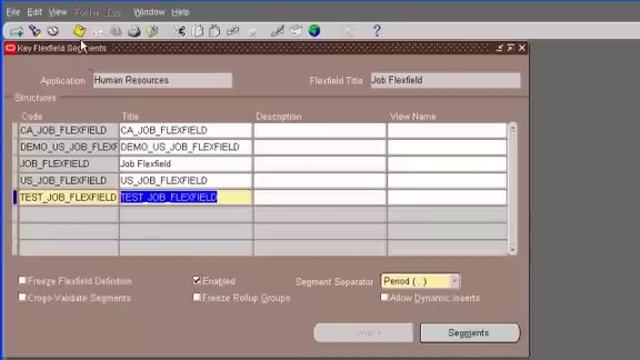Show the Navigator window icon

tap(53, 31)
